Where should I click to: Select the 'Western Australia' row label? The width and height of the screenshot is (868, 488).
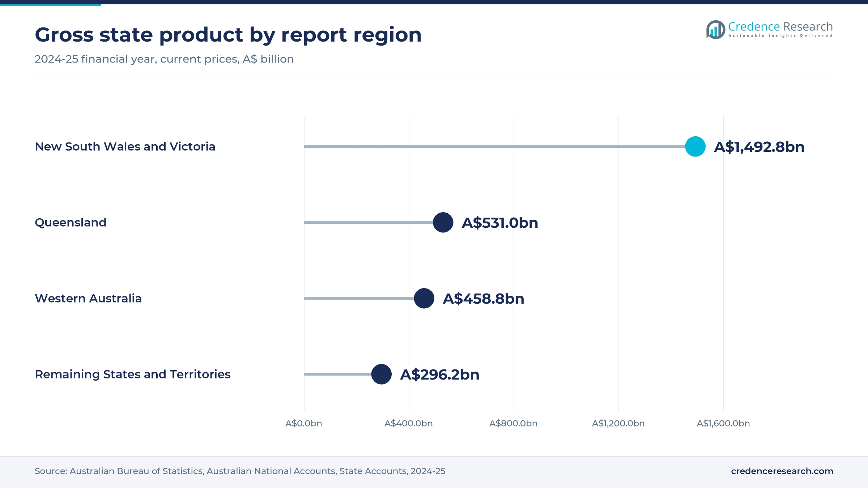pyautogui.click(x=88, y=298)
